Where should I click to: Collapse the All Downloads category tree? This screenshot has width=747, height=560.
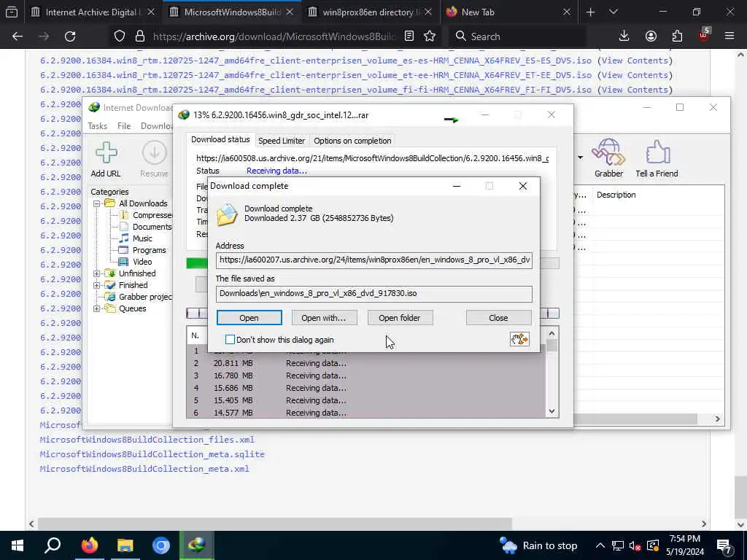point(96,203)
